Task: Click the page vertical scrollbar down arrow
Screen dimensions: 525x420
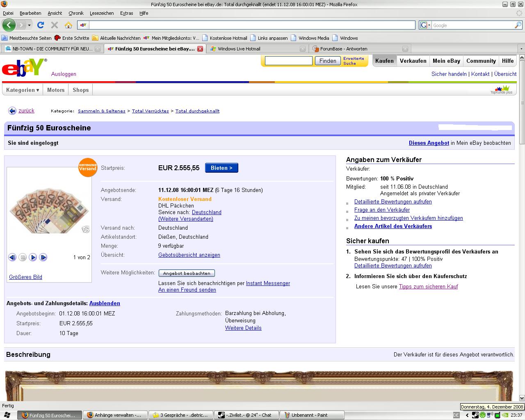Action: coord(522,398)
